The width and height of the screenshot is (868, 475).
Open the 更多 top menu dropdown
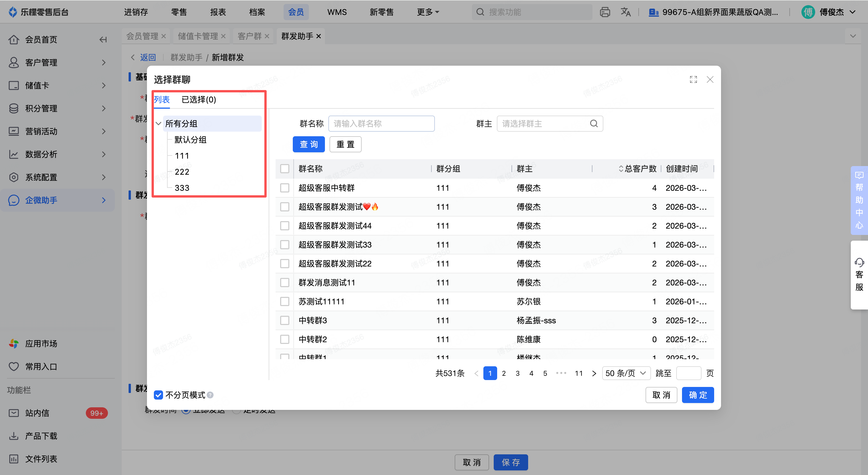(x=428, y=12)
